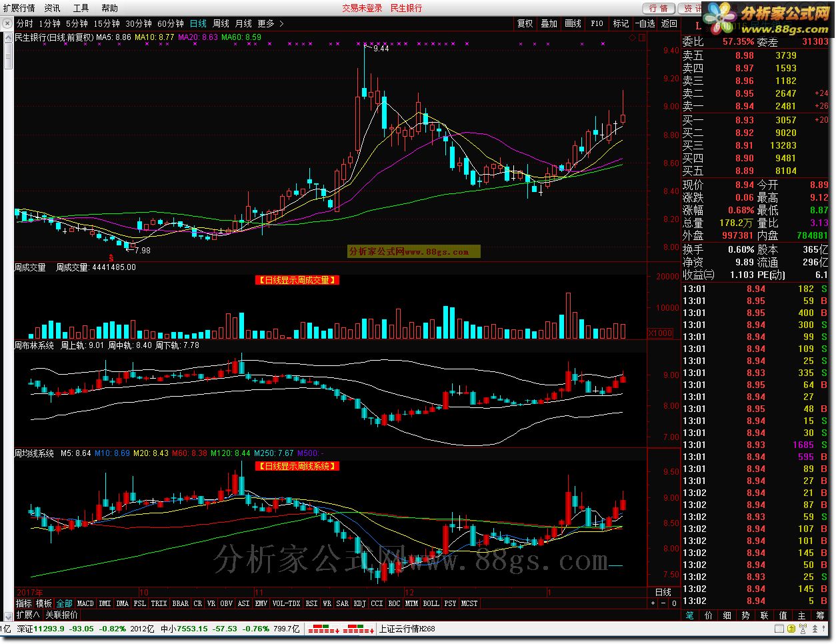Select 筹 chips tab in quote panel

coord(821,615)
